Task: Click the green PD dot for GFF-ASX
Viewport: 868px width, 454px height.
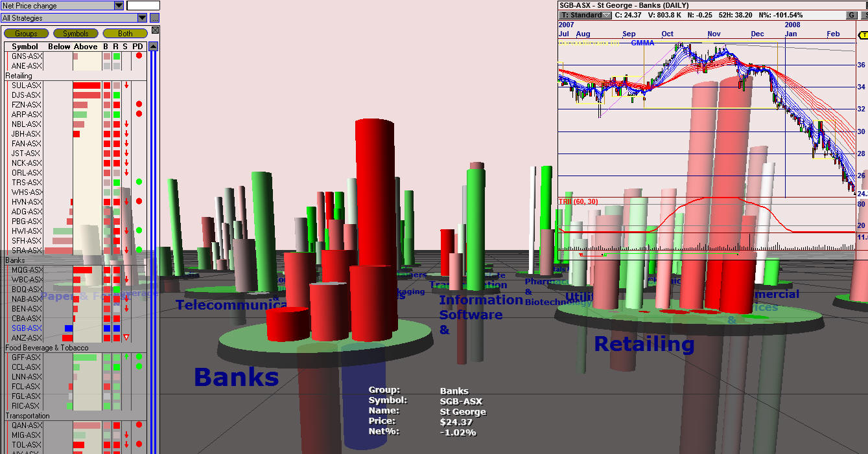Action: (x=139, y=357)
